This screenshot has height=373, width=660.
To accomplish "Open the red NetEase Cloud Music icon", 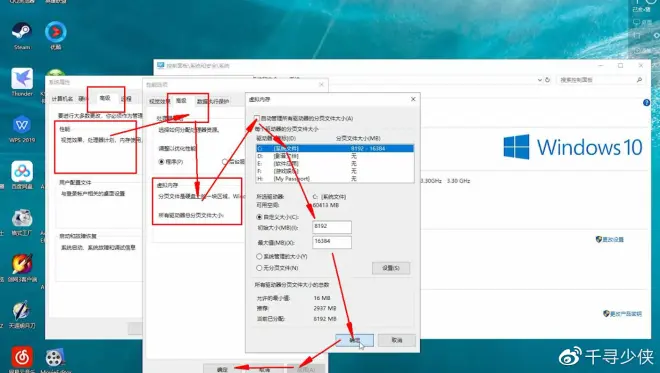I will pos(22,357).
